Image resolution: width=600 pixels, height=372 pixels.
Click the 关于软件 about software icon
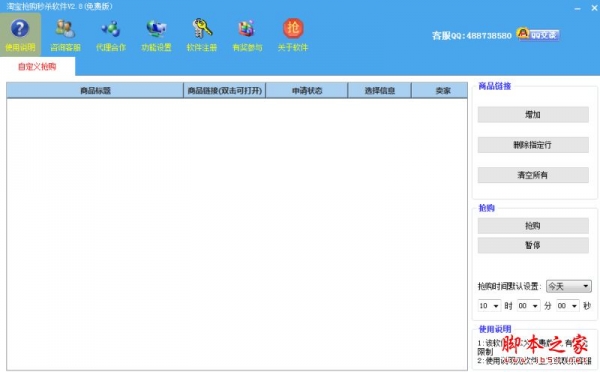click(293, 35)
